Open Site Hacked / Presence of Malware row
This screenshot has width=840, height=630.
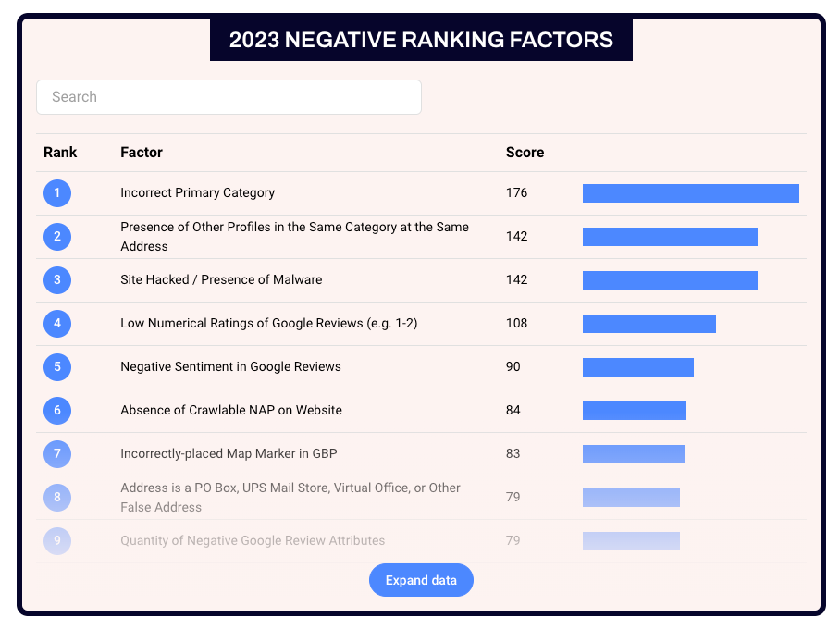[x=221, y=280]
